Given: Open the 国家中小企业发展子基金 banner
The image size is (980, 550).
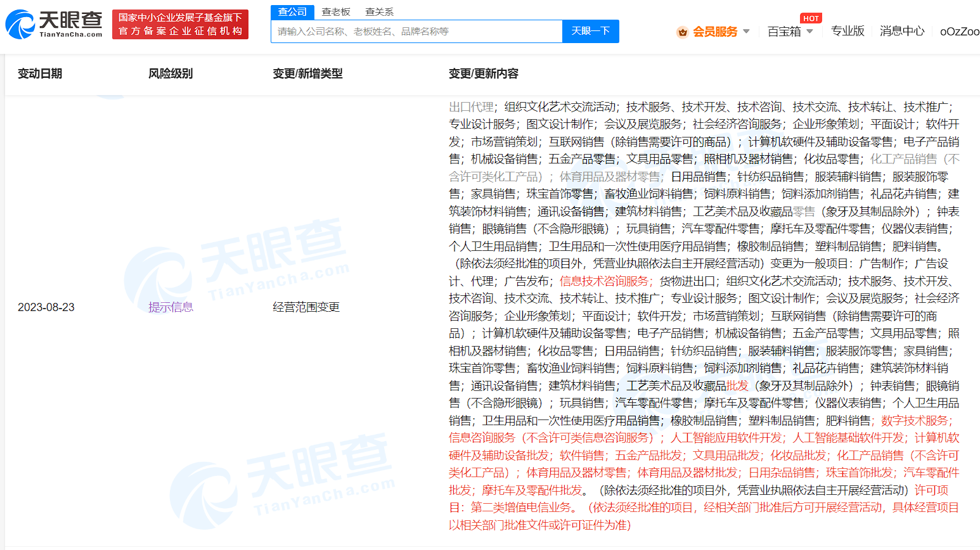Looking at the screenshot, I should click(180, 24).
